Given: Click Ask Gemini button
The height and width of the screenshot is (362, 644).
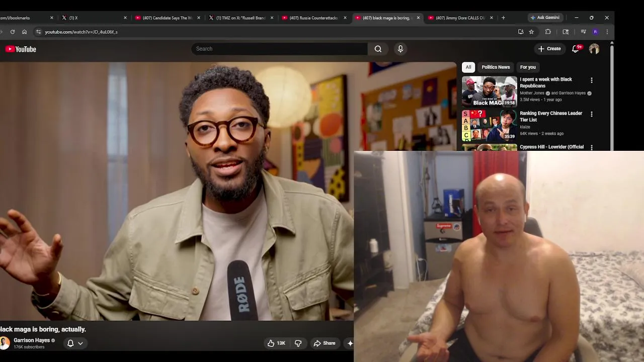Looking at the screenshot, I should [545, 18].
